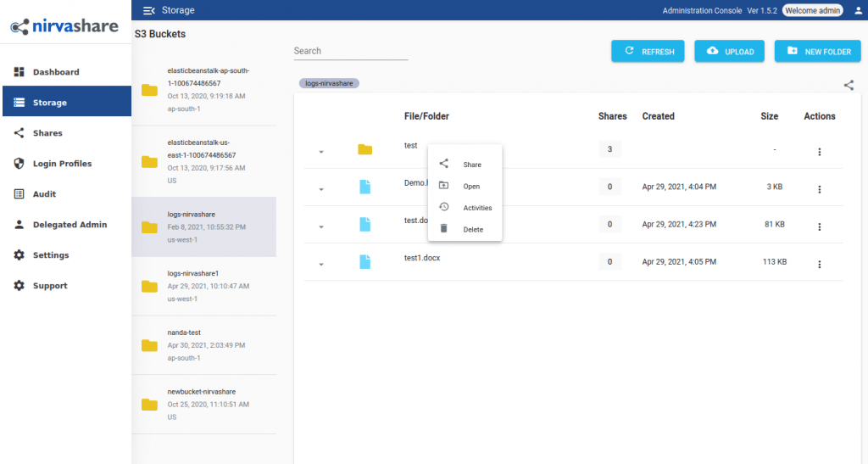Click the test1.docx file name
This screenshot has height=464, width=868.
[x=422, y=258]
